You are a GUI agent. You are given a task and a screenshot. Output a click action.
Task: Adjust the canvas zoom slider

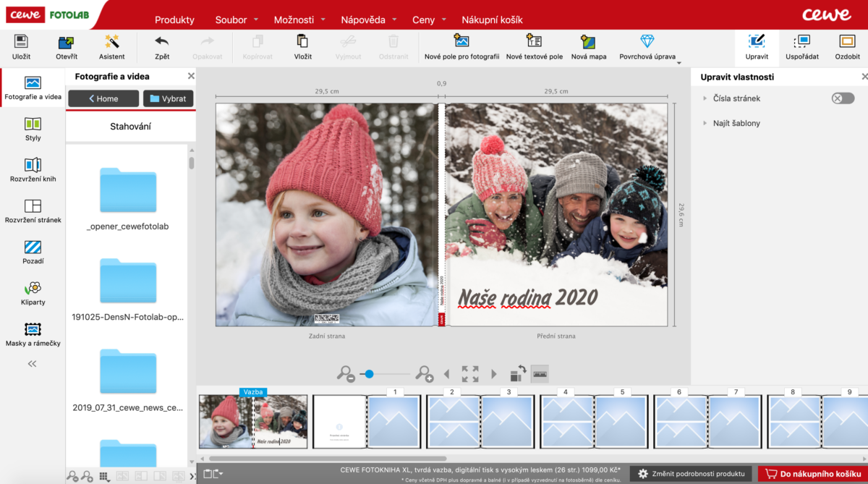tap(369, 374)
